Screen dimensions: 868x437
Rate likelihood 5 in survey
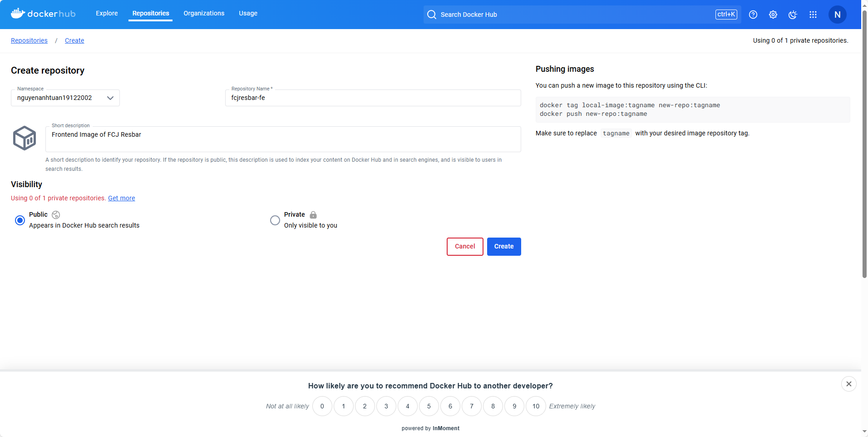click(x=429, y=406)
